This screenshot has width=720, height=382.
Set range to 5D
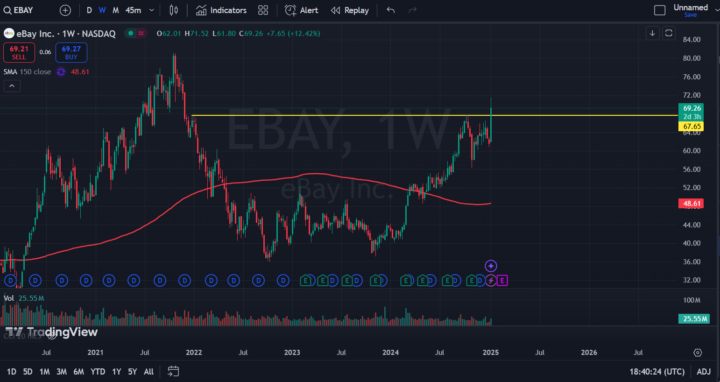[x=28, y=371]
